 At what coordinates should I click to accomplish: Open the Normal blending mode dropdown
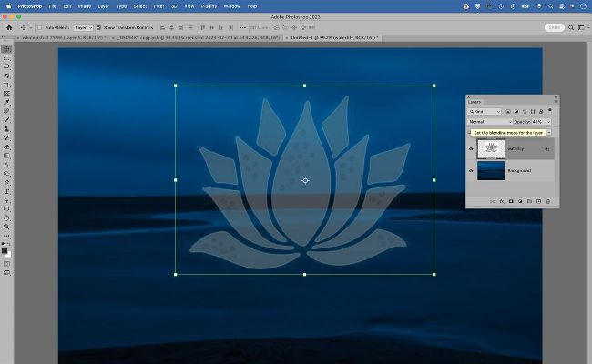[x=490, y=121]
